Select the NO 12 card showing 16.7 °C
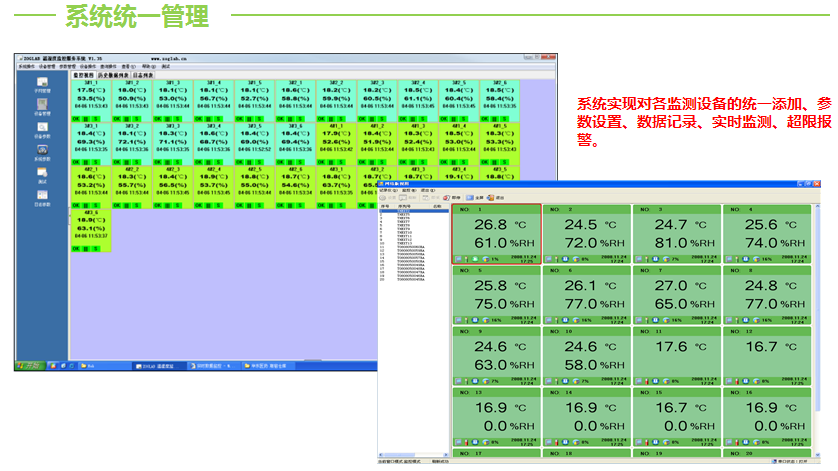 767,357
